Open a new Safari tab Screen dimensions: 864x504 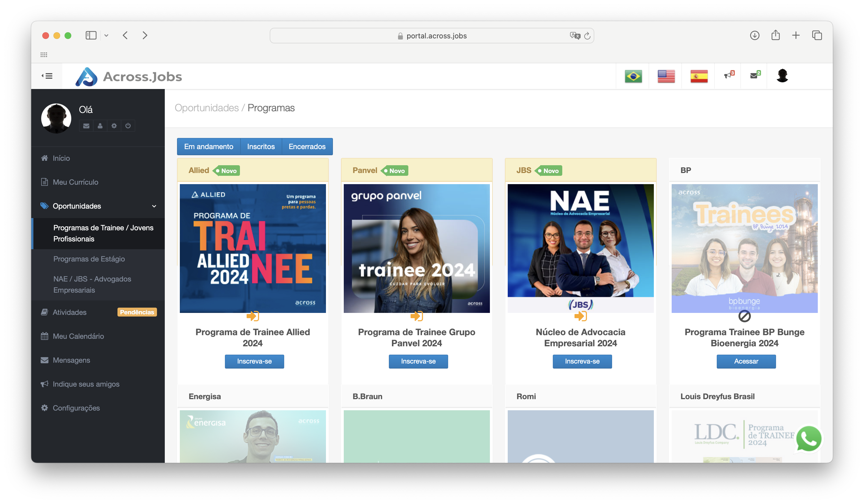click(796, 35)
